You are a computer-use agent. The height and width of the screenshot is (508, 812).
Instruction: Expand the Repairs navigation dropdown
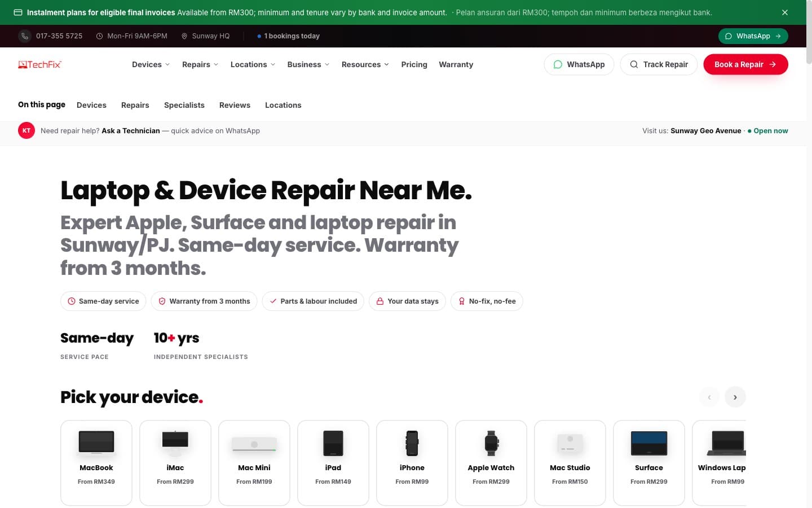[x=200, y=64]
